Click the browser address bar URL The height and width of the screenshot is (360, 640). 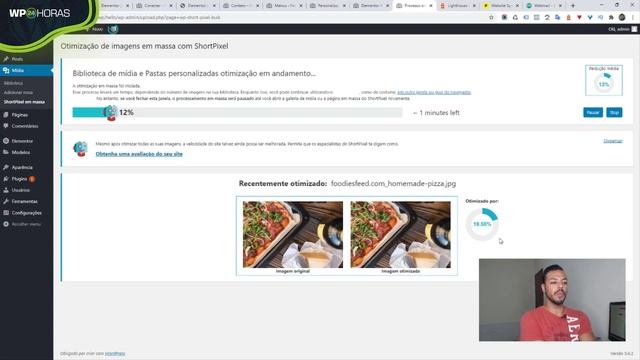click(x=159, y=18)
